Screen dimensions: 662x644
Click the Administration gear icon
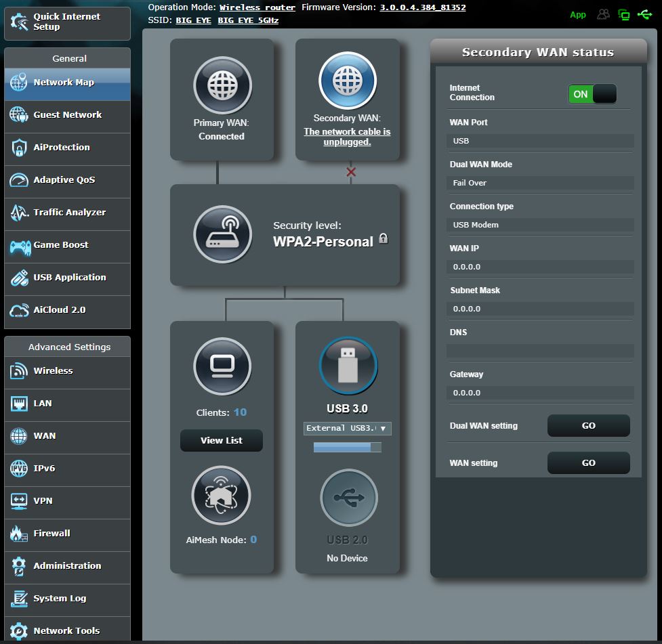18,566
